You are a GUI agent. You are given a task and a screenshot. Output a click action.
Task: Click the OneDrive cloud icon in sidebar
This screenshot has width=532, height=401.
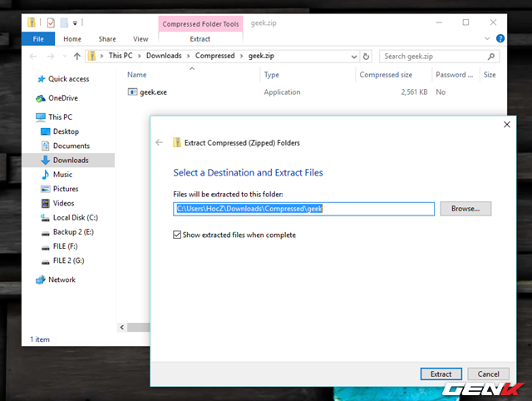41,98
